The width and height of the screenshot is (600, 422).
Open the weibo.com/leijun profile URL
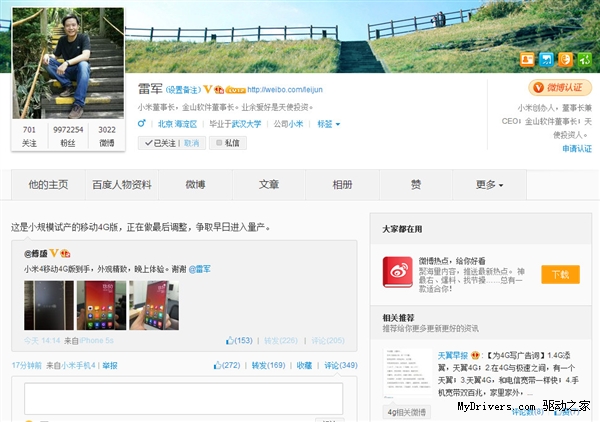point(285,90)
